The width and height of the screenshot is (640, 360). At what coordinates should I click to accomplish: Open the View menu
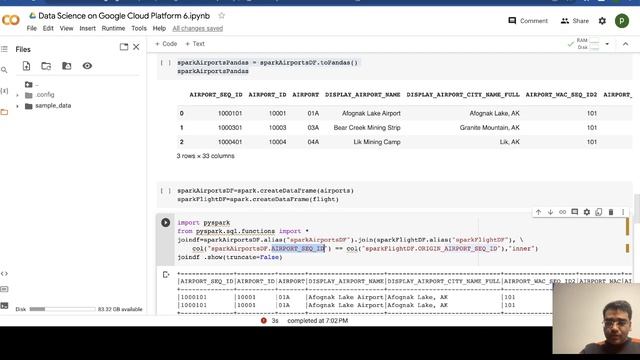[x=67, y=28]
